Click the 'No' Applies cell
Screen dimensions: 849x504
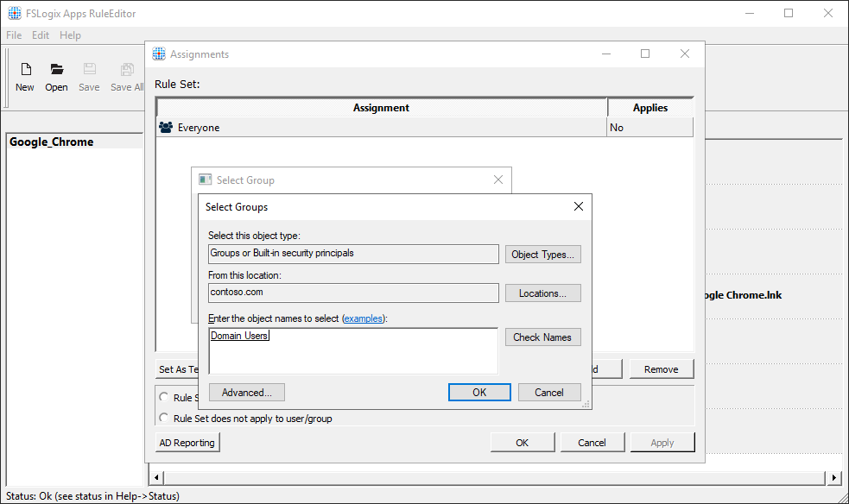coord(649,128)
